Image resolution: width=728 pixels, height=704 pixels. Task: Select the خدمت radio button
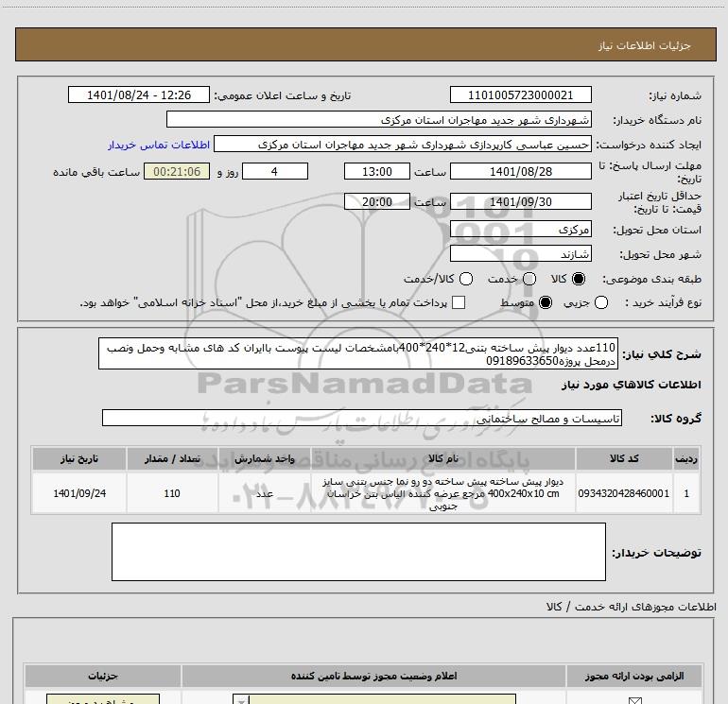529,279
